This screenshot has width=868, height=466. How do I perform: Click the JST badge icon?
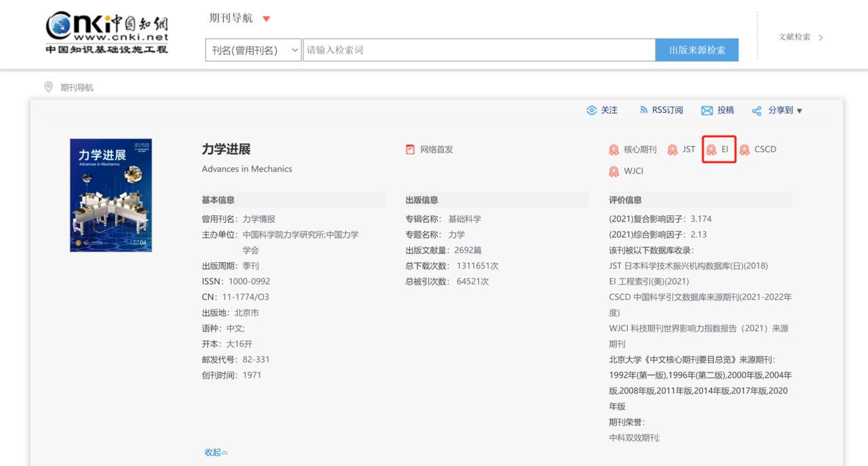pyautogui.click(x=673, y=149)
